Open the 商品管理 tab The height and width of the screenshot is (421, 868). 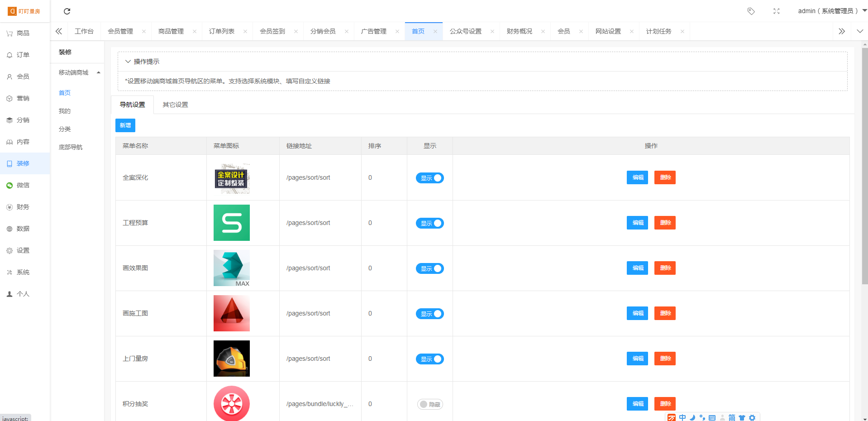click(x=171, y=31)
